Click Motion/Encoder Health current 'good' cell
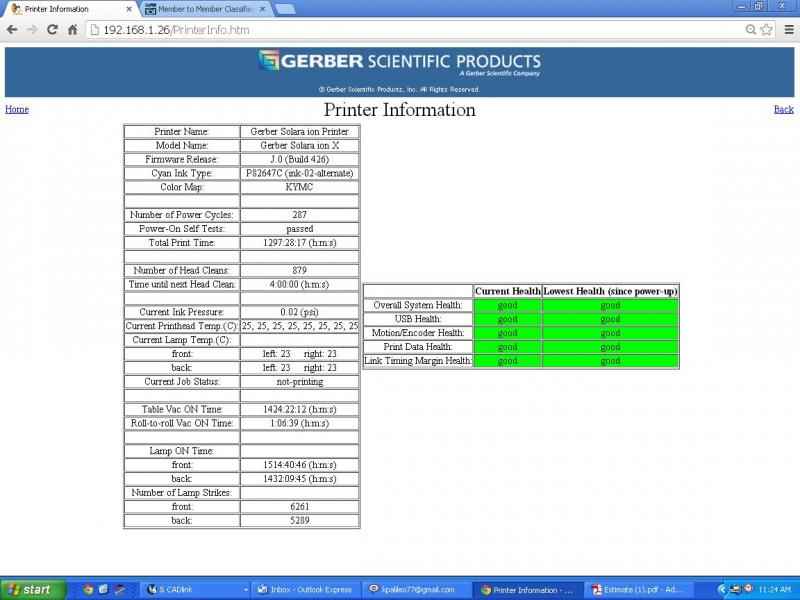Image resolution: width=800 pixels, height=600 pixels. tap(508, 333)
